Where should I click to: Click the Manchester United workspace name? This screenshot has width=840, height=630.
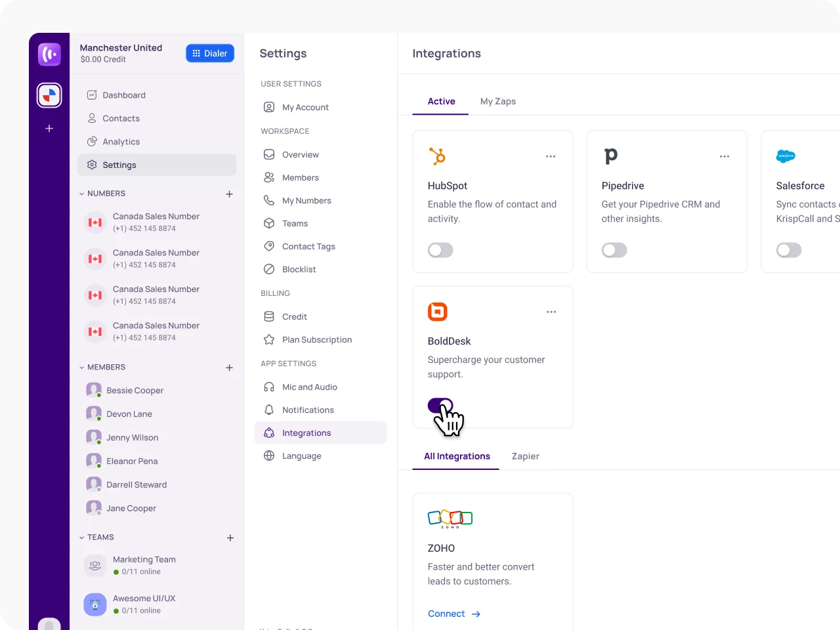point(121,48)
